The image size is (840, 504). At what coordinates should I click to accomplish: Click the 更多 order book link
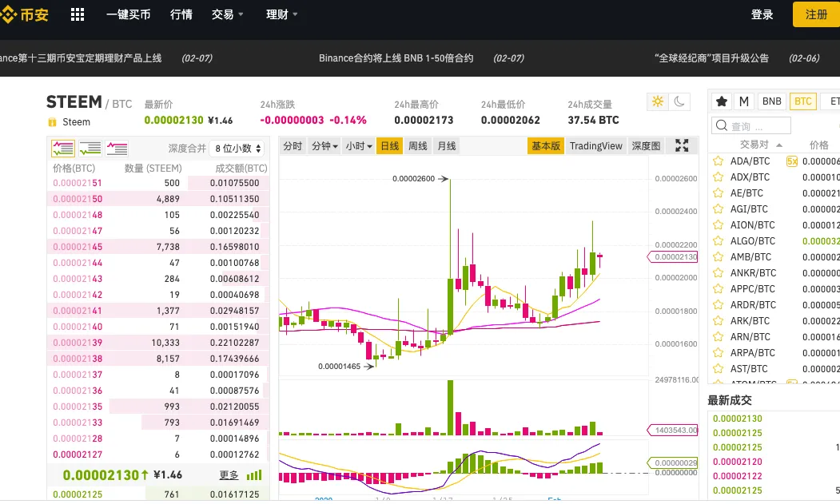point(229,475)
